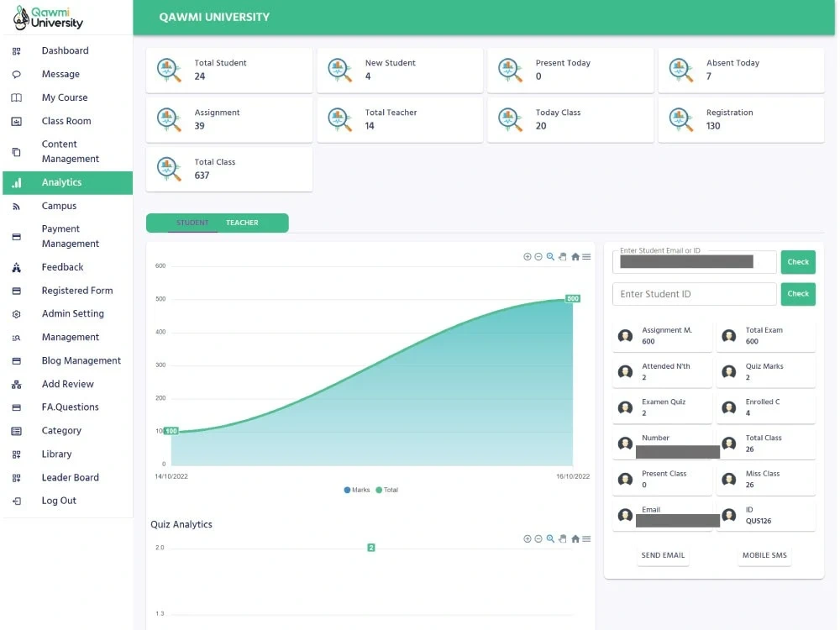Click the zoom-in icon on Quiz Analytics toolbar
Screen dimensions: 840x630
528,538
